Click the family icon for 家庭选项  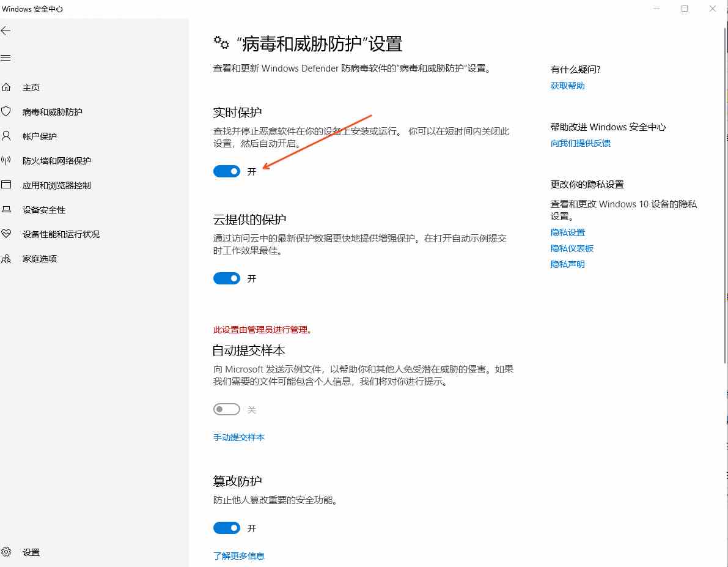coord(6,258)
